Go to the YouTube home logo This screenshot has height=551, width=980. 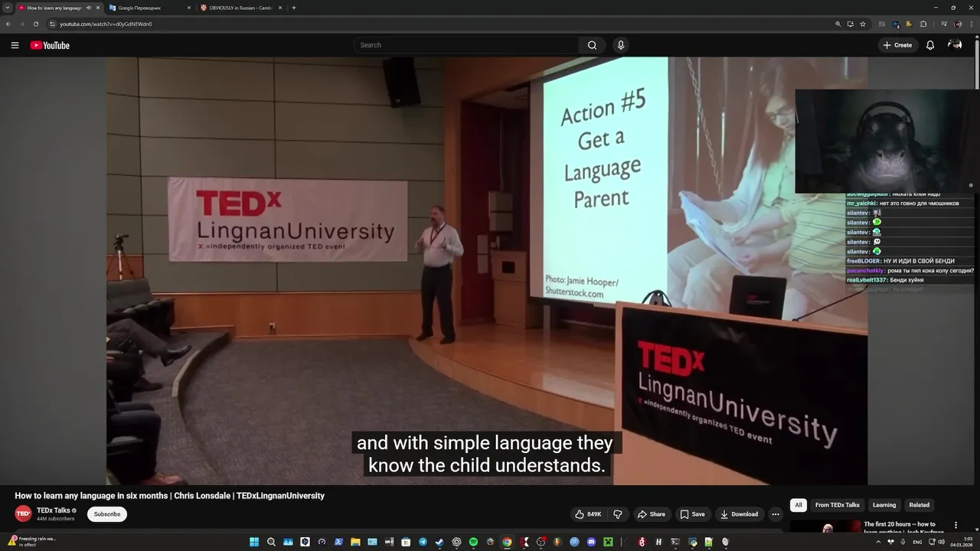click(x=50, y=45)
